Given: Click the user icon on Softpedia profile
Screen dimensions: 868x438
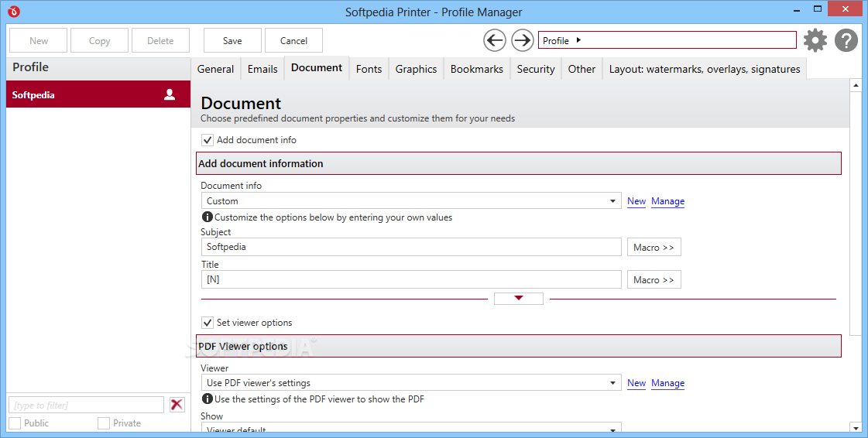Looking at the screenshot, I should tap(170, 94).
